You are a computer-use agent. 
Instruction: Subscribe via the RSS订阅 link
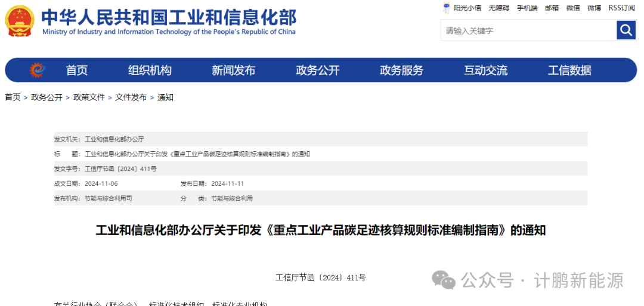[622, 8]
